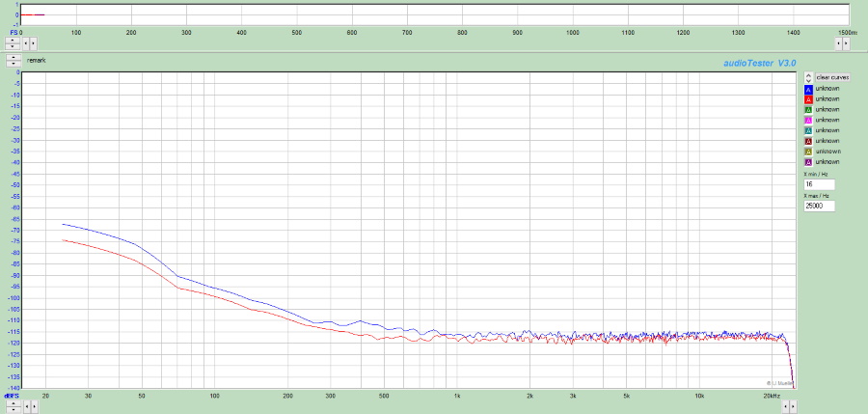Select the magenta curve color box

[807, 121]
